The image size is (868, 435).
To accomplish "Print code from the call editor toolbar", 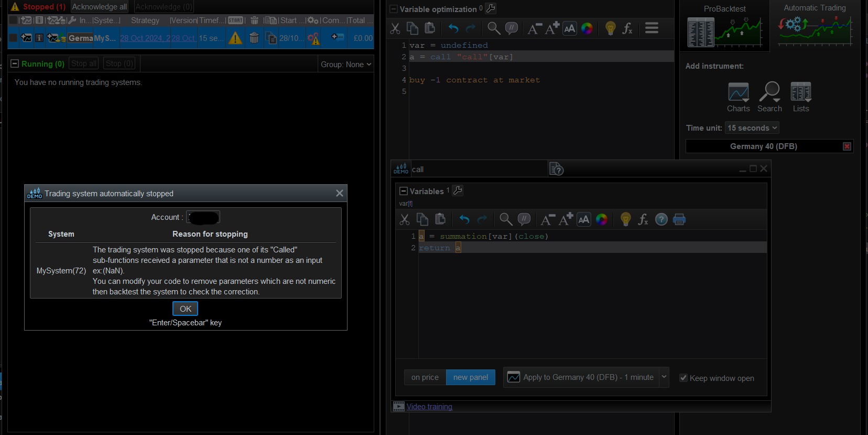I will [x=679, y=219].
